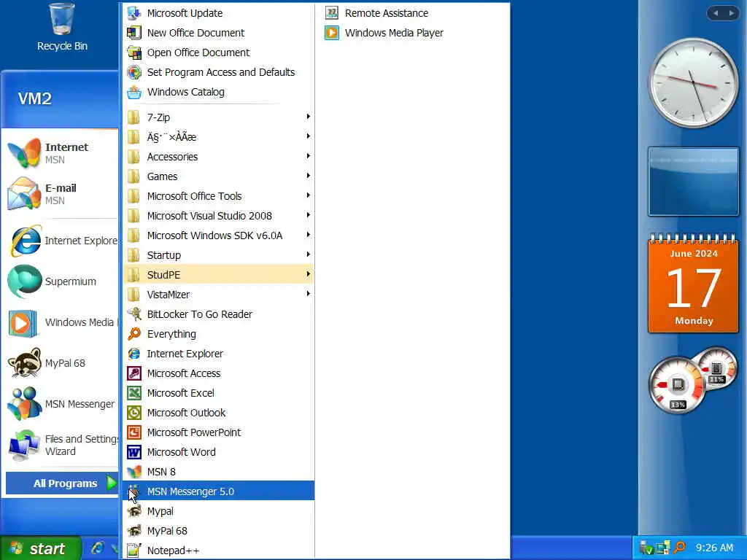Open Supermium from the Start menu
Screen dimensions: 747x560
tap(61, 281)
